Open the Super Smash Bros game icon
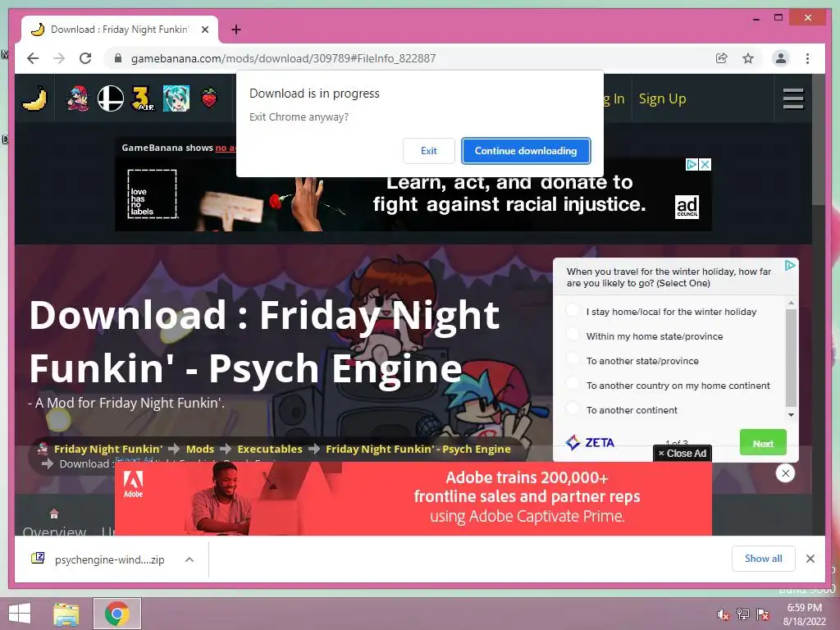840x630 pixels. [x=111, y=98]
